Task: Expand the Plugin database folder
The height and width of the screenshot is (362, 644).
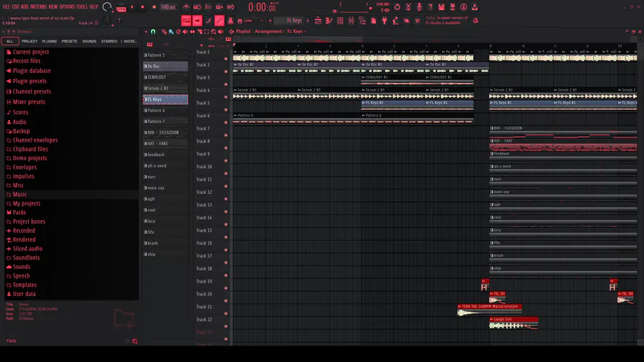Action: point(31,71)
